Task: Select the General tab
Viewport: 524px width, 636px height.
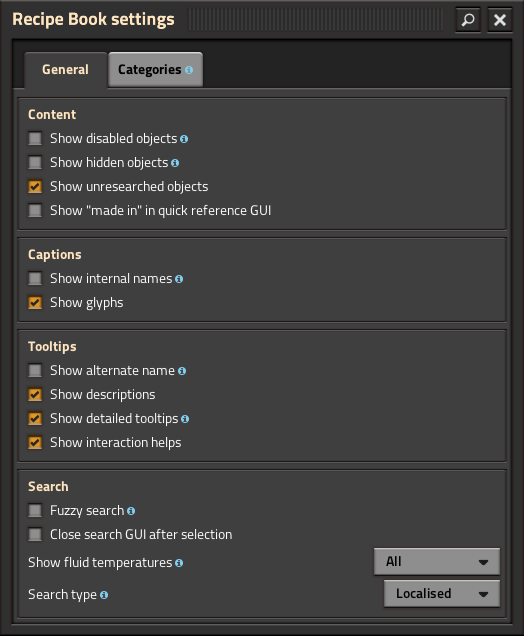Action: click(65, 69)
